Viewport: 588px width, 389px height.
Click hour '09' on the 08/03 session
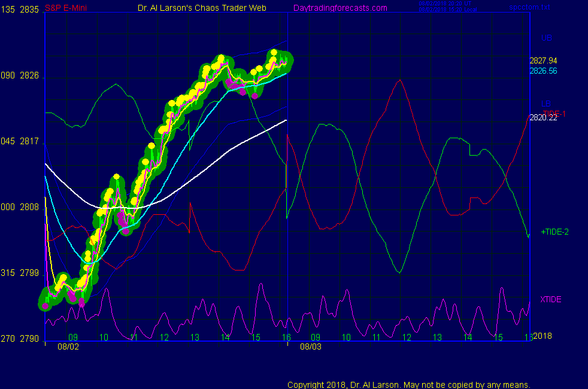316,338
